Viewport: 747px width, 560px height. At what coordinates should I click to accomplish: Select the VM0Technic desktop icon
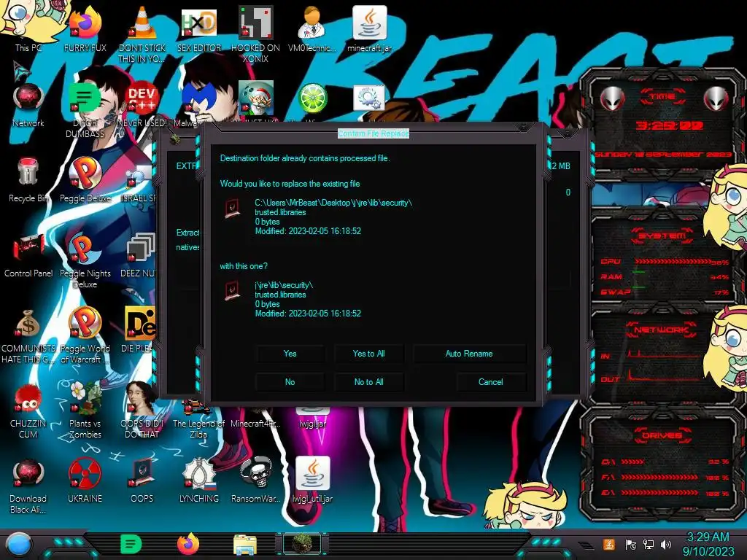pos(312,28)
